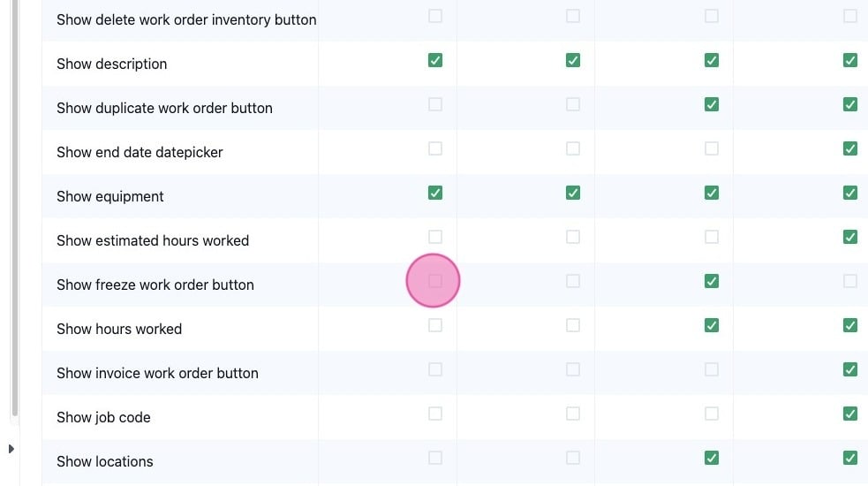Screen dimensions: 868x486
Task: Check second column Show end date datepicker
Action: coord(573,148)
